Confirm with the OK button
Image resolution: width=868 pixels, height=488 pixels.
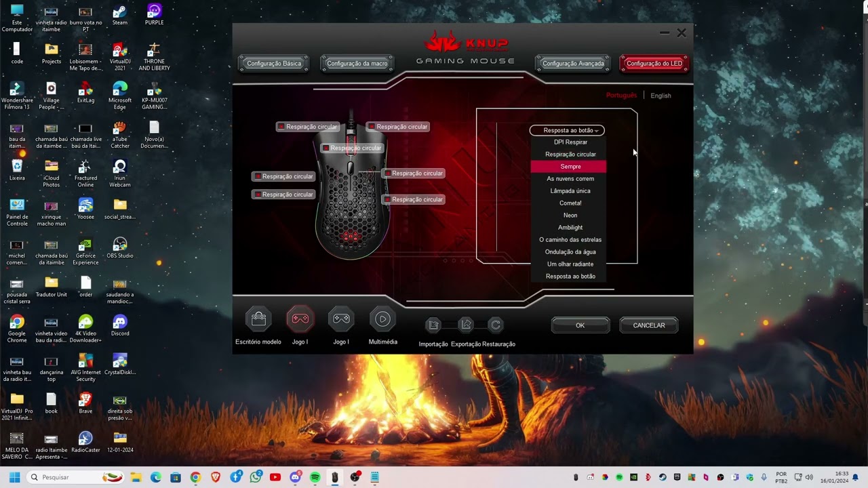point(580,325)
